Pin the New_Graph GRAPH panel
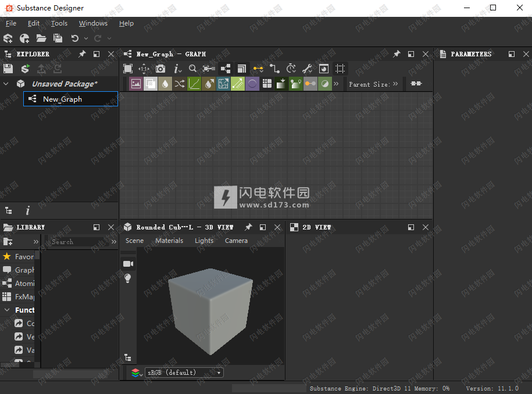The width and height of the screenshot is (532, 394). (397, 54)
